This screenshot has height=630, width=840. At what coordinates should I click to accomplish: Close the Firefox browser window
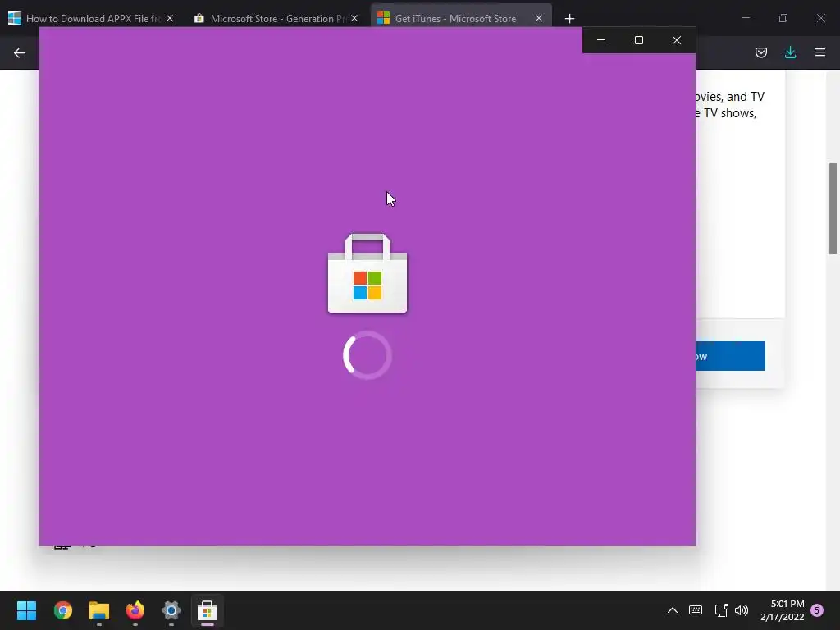820,18
